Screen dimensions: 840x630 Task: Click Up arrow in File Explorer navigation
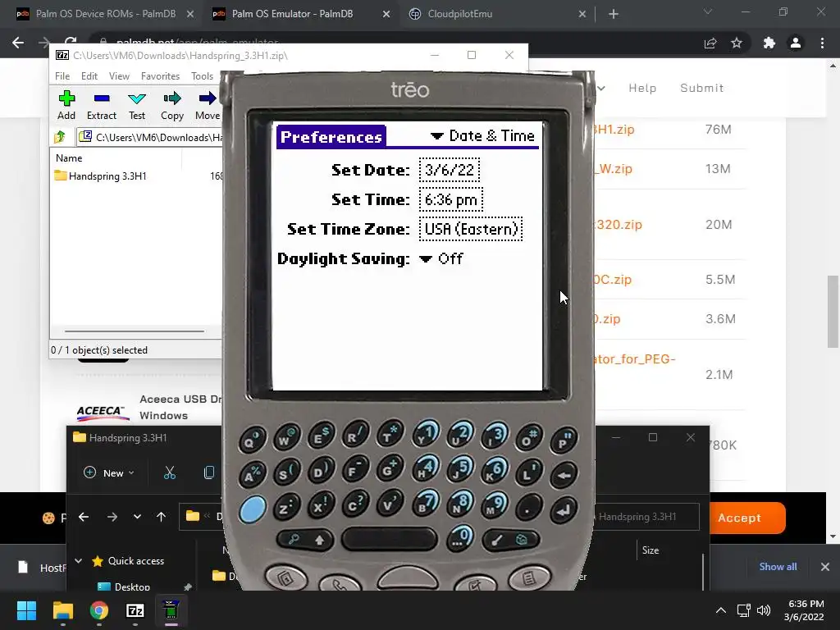(161, 517)
